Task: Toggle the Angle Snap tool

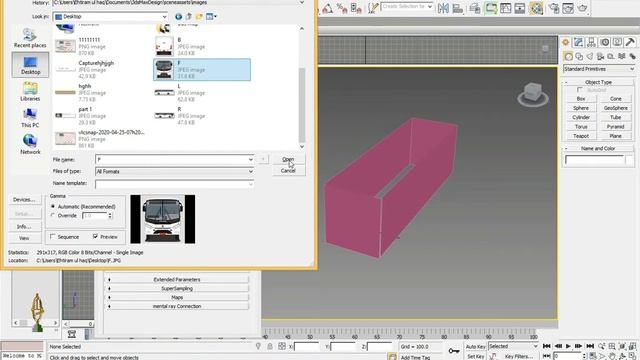Action: pos(328,8)
